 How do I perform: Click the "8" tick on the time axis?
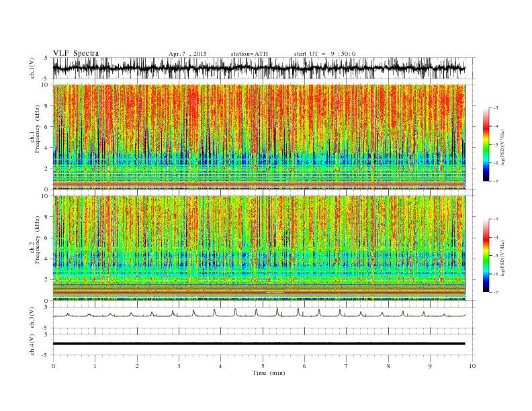pos(388,366)
